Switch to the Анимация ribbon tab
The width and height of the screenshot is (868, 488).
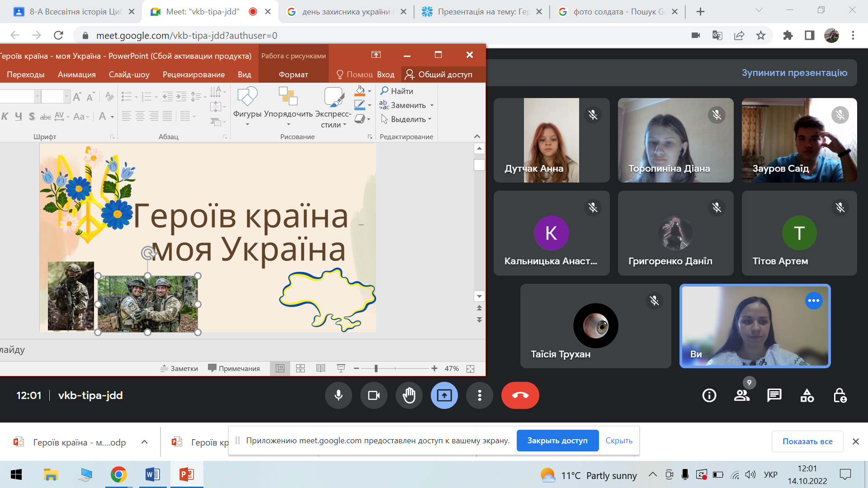click(x=76, y=75)
